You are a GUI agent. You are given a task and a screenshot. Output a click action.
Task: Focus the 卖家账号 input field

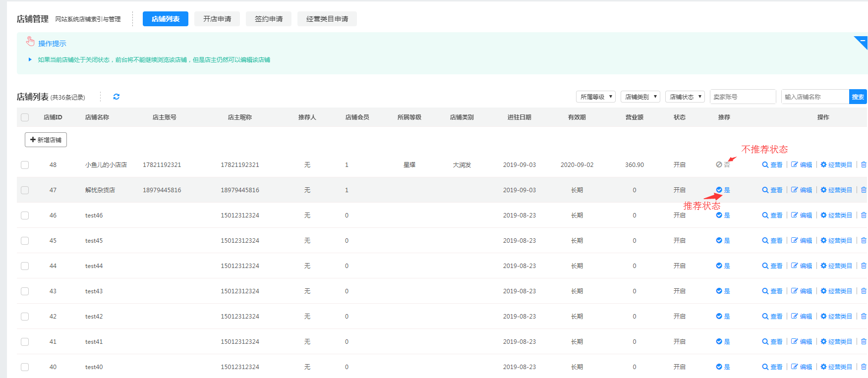[742, 97]
